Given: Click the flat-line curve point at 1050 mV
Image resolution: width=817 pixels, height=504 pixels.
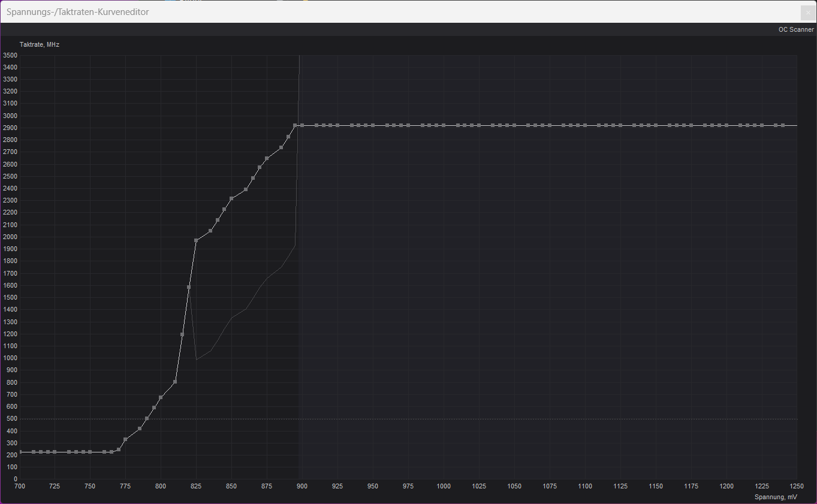Looking at the screenshot, I should [514, 125].
